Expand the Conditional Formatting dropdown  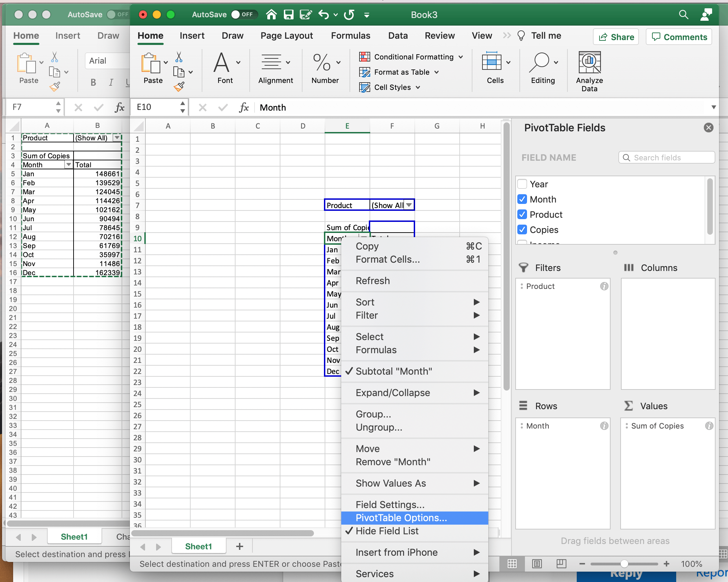pyautogui.click(x=461, y=57)
